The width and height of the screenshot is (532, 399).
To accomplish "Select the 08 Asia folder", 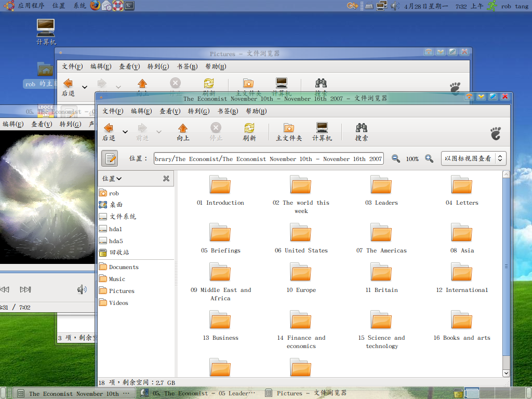I will pyautogui.click(x=462, y=238).
